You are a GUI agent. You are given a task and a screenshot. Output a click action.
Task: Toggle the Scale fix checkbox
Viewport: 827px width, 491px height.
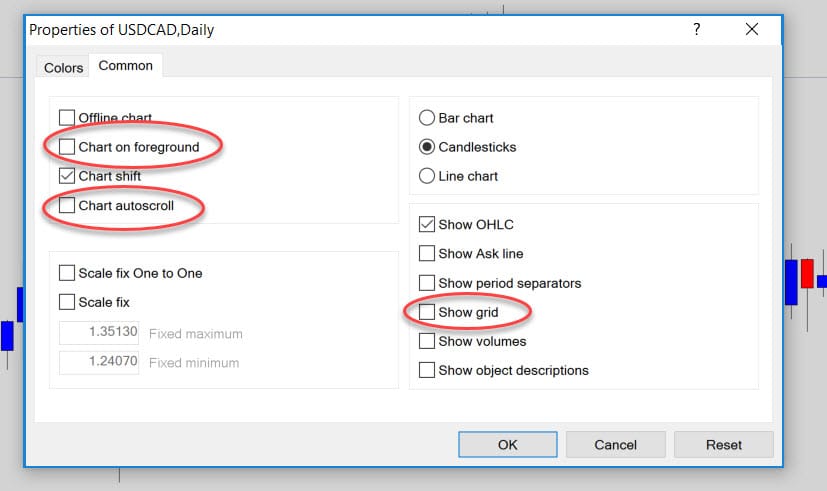coord(67,302)
